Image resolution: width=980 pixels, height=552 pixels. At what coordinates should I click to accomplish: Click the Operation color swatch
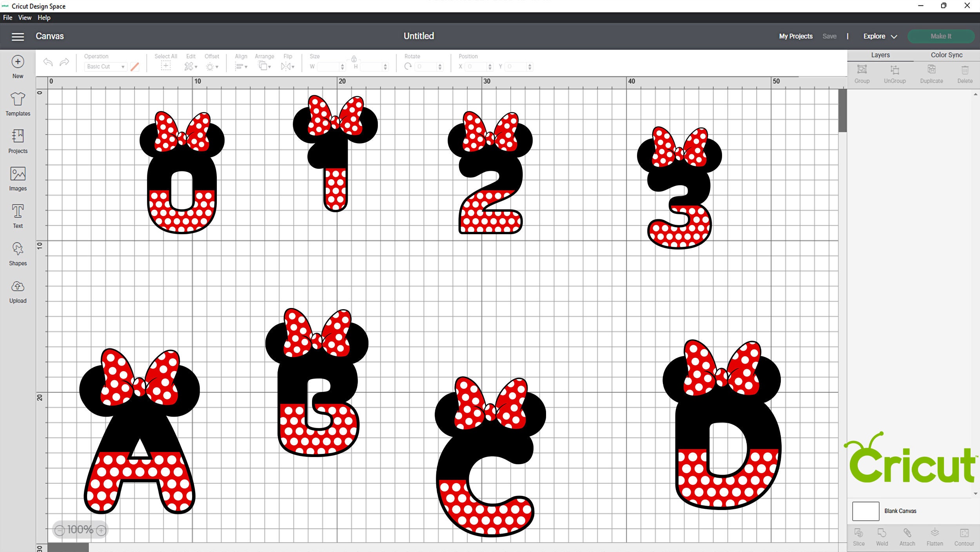click(x=134, y=67)
